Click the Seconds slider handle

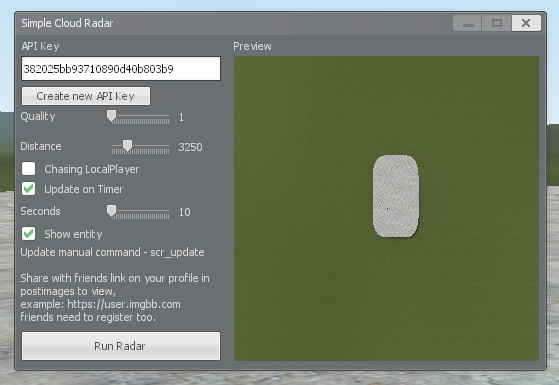(112, 211)
